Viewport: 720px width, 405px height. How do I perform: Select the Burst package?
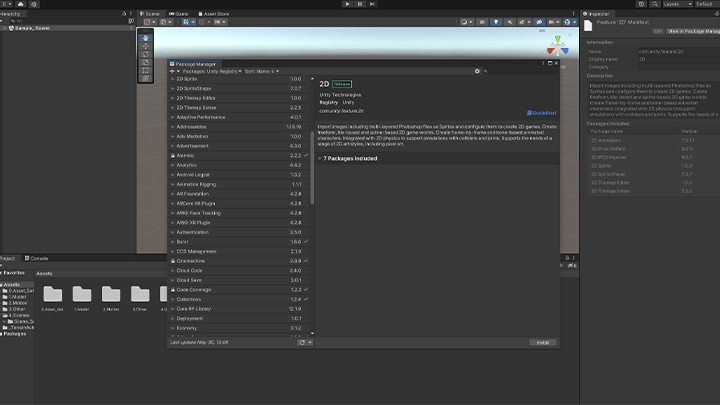239,242
